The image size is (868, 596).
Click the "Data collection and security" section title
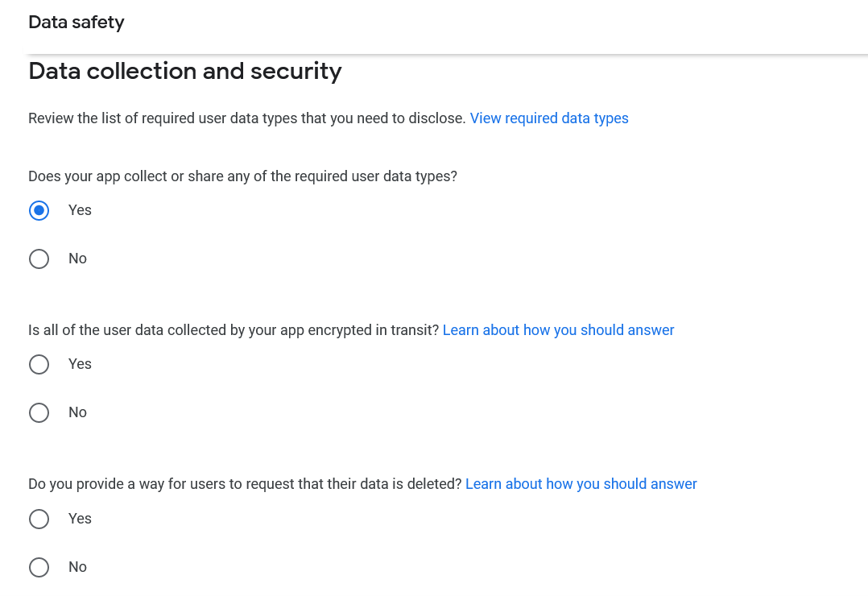pyautogui.click(x=184, y=71)
